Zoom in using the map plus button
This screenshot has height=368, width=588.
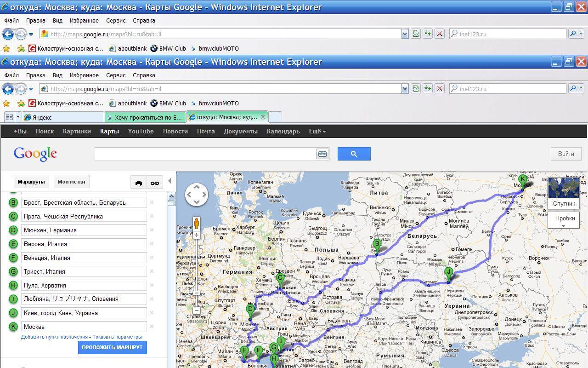click(x=197, y=235)
